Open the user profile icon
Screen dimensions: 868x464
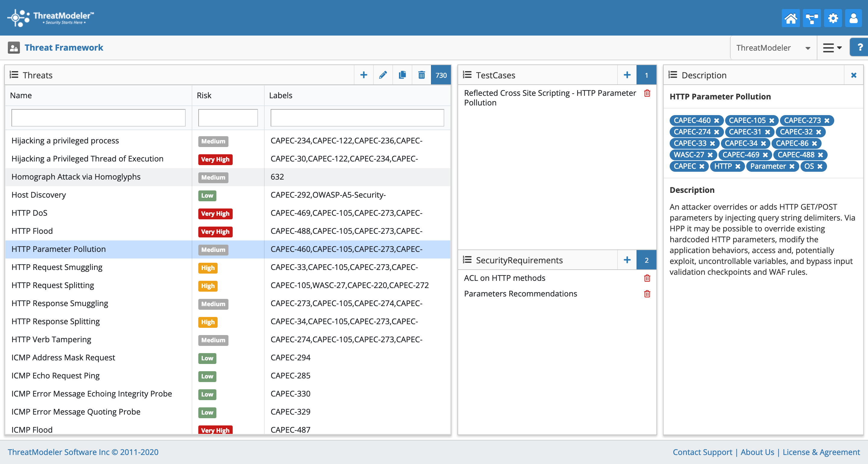click(854, 18)
